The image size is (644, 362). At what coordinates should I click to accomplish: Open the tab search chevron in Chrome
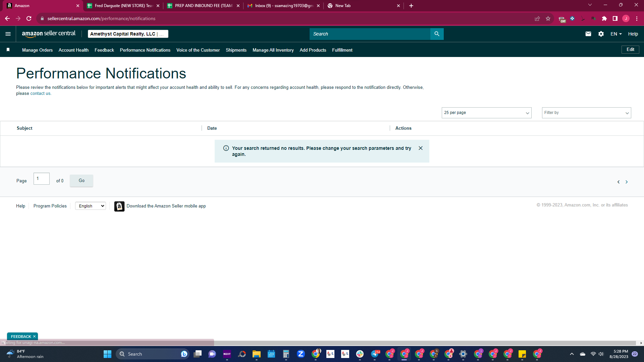pos(590,5)
